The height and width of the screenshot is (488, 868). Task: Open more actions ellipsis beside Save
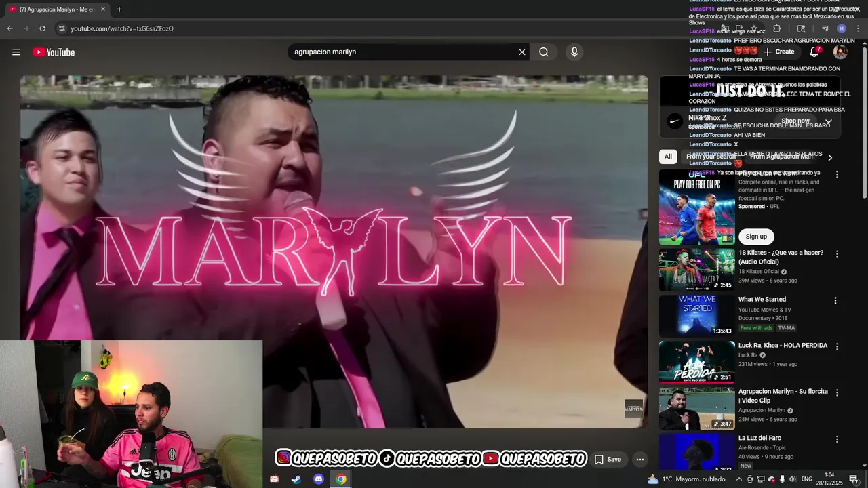pyautogui.click(x=639, y=460)
